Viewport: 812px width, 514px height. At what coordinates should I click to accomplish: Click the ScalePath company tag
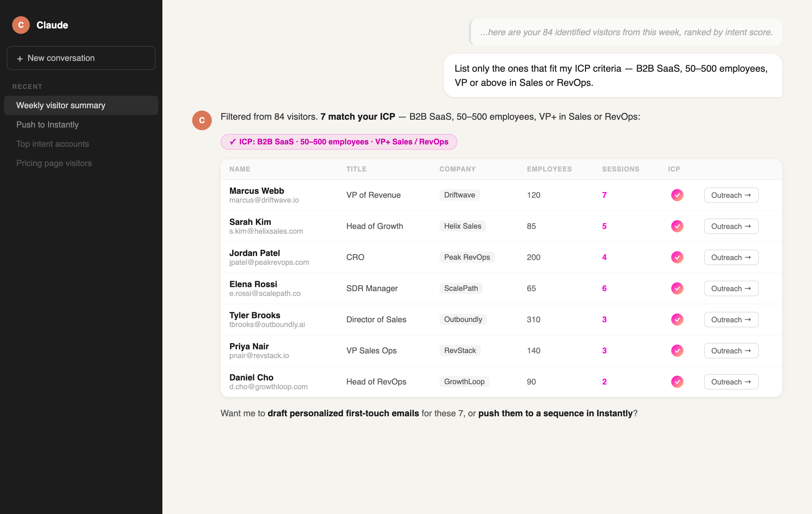coord(461,288)
